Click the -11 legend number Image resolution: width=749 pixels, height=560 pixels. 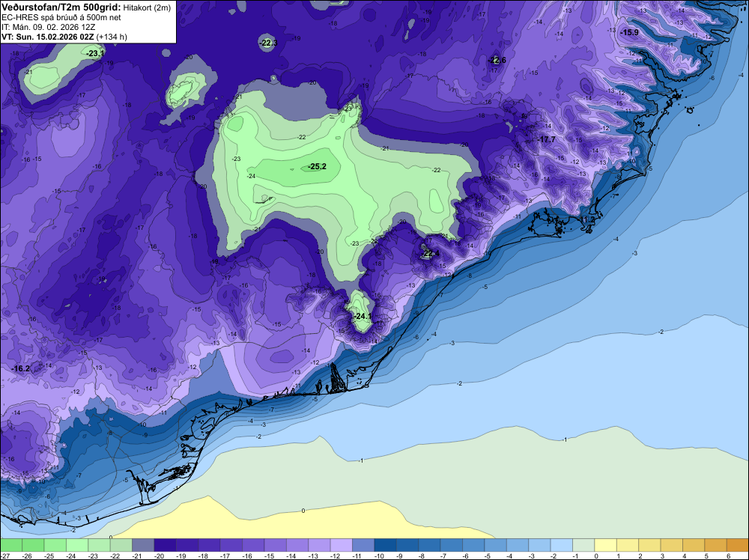coord(357,556)
